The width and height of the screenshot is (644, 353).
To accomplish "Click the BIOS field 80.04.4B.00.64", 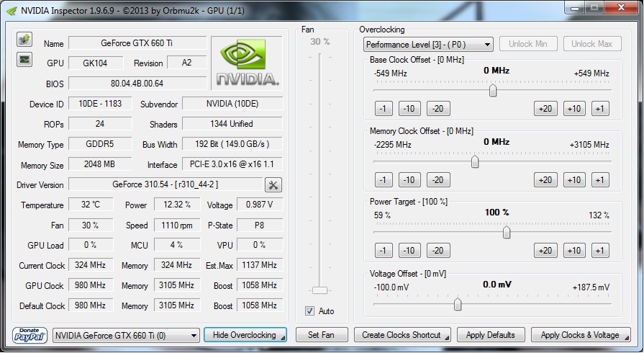I will click(137, 83).
